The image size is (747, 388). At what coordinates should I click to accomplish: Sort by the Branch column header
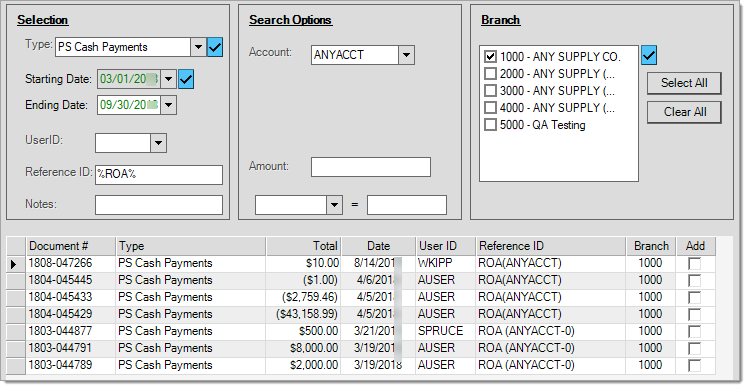(x=651, y=246)
